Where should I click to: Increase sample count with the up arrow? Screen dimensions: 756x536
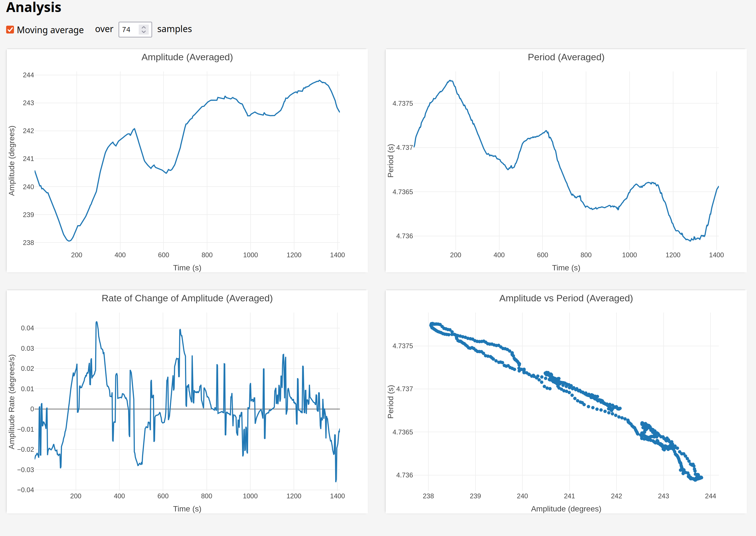coord(144,27)
